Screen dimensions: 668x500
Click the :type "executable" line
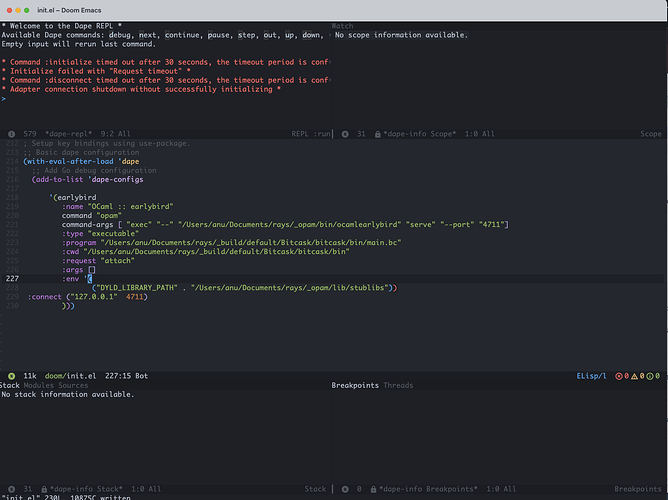point(101,233)
